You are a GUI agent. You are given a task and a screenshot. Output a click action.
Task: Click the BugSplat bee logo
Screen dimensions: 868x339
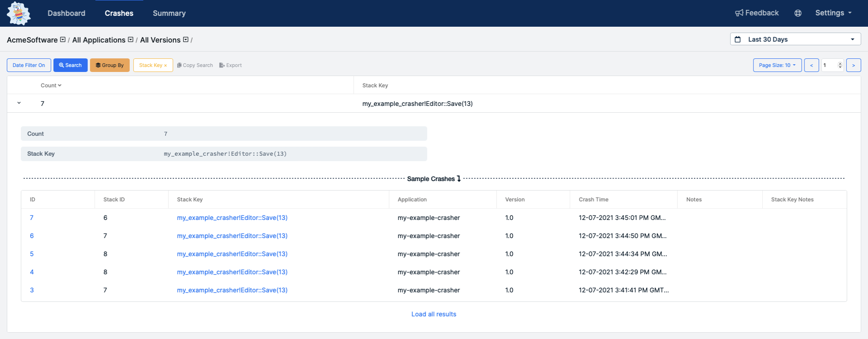click(19, 13)
